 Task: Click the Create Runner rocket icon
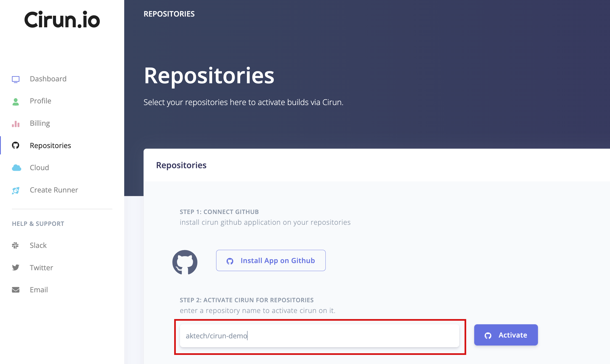pyautogui.click(x=16, y=190)
